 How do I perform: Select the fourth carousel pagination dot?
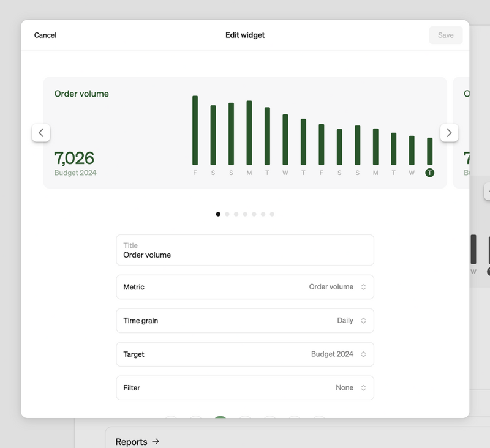(x=245, y=214)
